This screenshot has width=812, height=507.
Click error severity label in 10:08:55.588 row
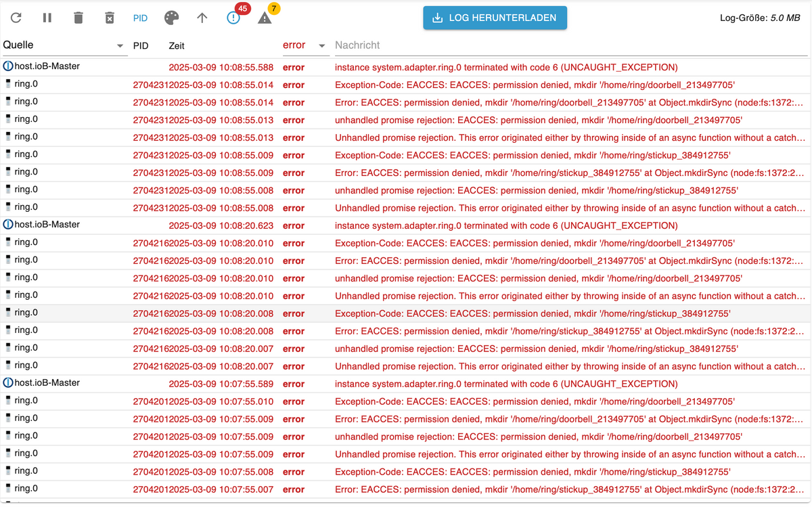click(x=294, y=68)
